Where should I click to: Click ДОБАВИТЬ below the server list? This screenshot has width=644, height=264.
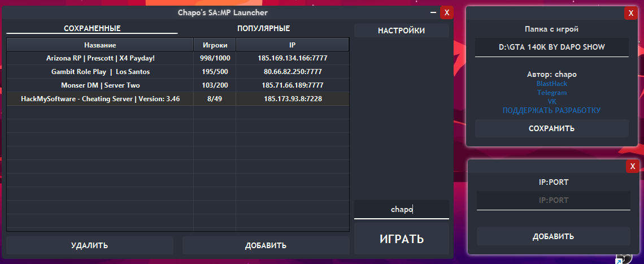point(266,245)
